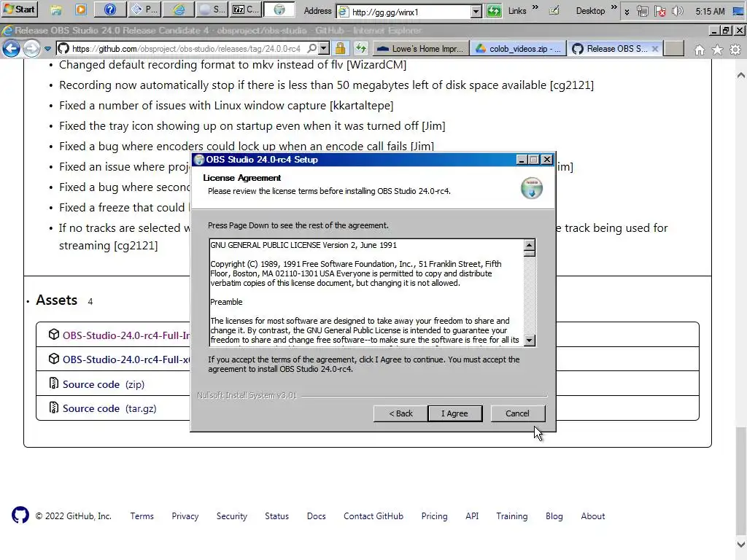Switch to Internet Explorer taskbar button
This screenshot has height=560, width=747.
point(179,9)
